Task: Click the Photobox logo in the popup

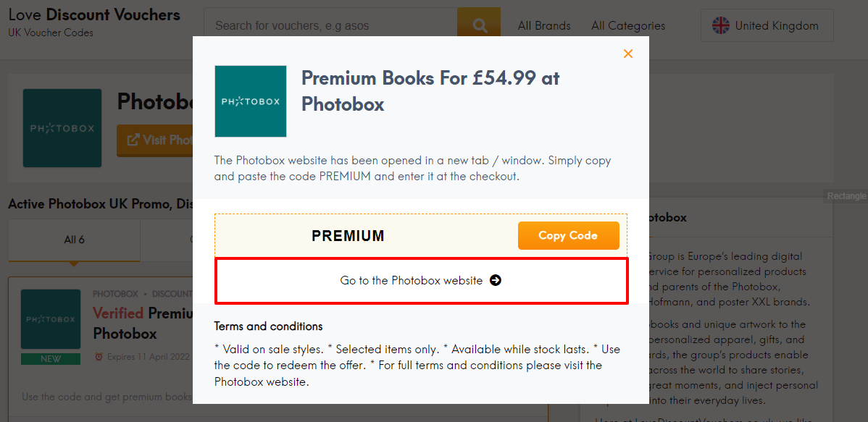Action: [250, 101]
